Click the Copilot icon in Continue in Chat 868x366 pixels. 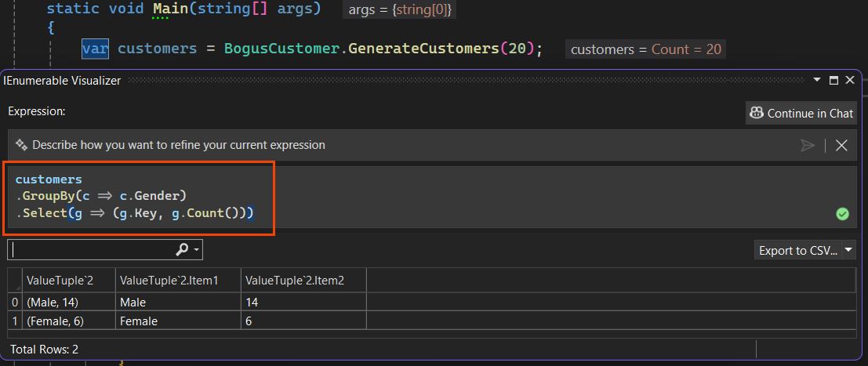coord(756,113)
